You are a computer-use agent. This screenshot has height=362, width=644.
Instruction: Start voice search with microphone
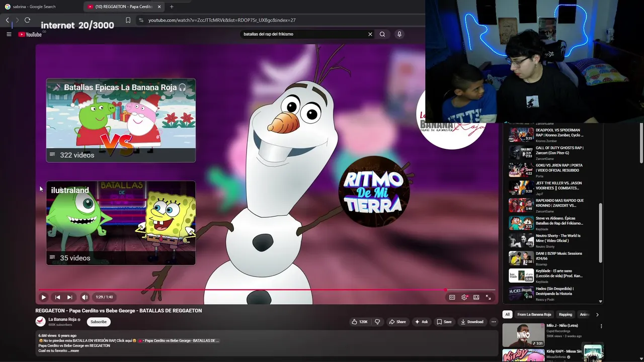[399, 34]
